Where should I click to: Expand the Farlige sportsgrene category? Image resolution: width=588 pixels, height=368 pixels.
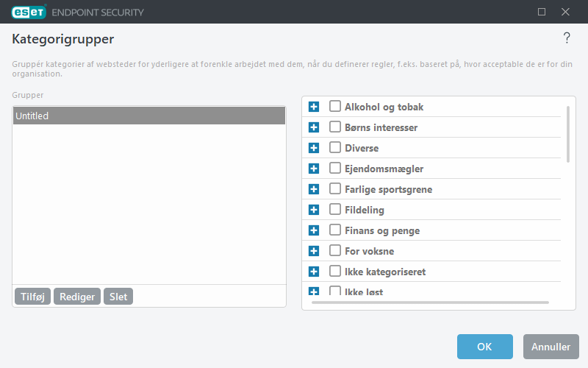pyautogui.click(x=314, y=189)
